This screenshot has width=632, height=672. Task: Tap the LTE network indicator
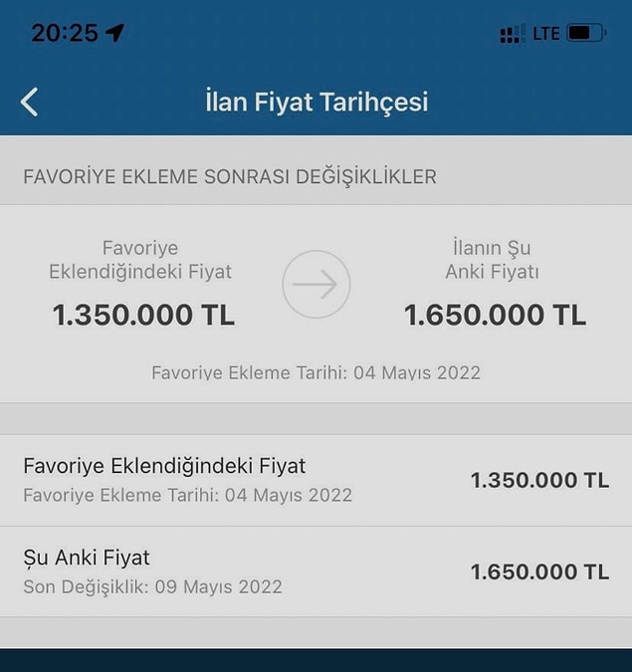pos(545,34)
